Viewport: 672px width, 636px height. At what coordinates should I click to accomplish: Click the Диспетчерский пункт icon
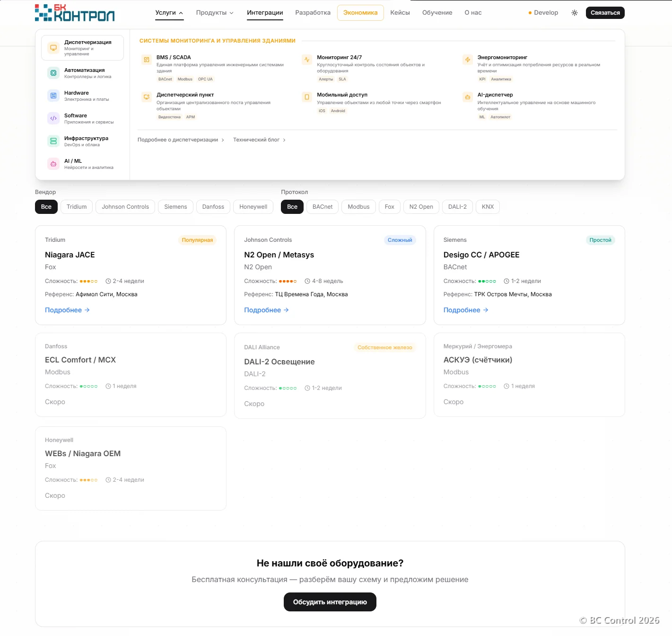pos(147,97)
